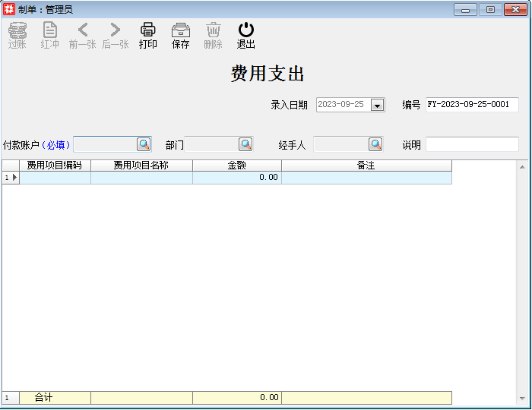Viewport: 532px width, 410px height.
Task: Select row 1 indicator in the grid
Action: pos(10,177)
